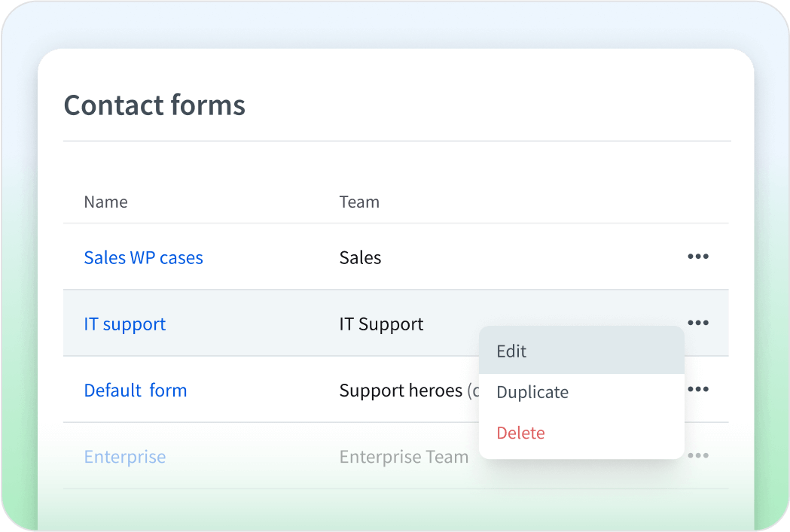Click the ellipsis icon next to Sales team row
790x532 pixels.
coord(698,257)
